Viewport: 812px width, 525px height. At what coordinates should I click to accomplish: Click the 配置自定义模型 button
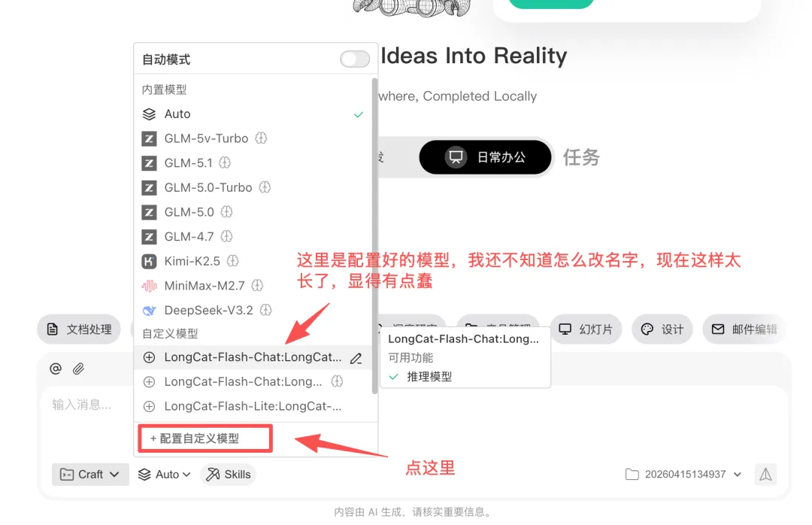click(205, 439)
